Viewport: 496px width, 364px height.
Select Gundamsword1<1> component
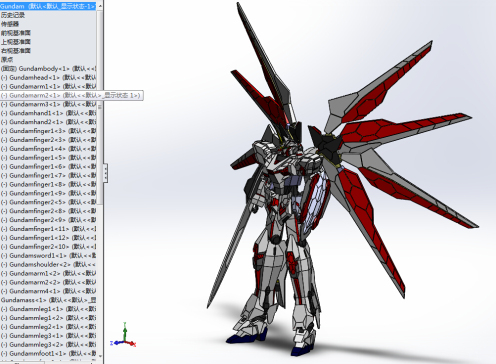coord(48,255)
